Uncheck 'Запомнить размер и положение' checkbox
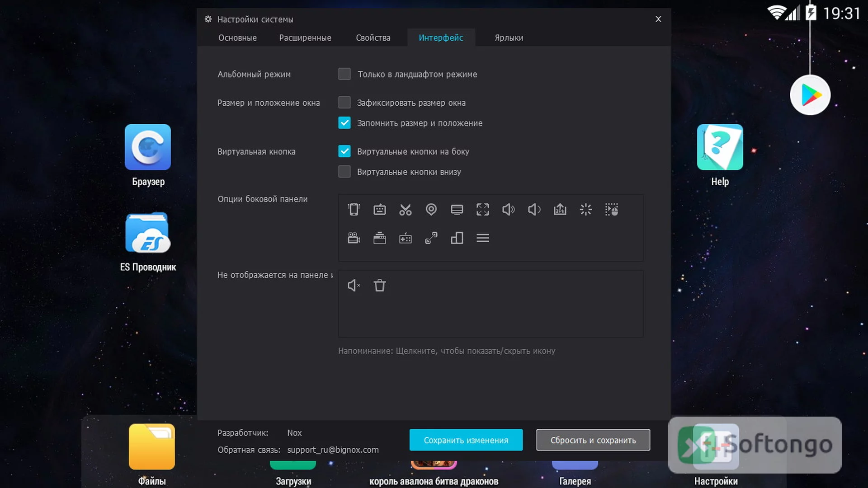The image size is (868, 488). tap(344, 123)
